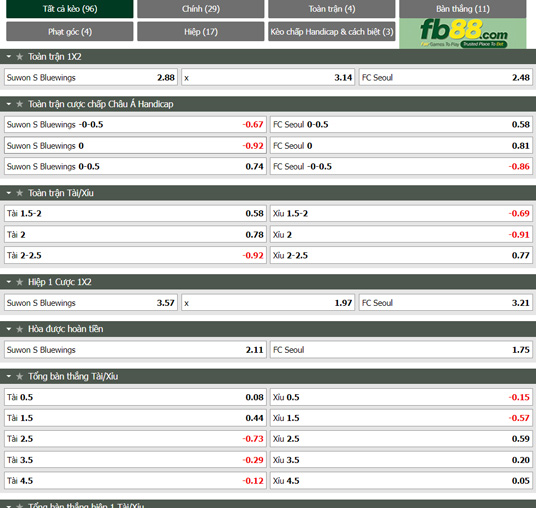The width and height of the screenshot is (536, 508).
Task: Switch to the Toàn trận (4) tab
Action: point(332,9)
